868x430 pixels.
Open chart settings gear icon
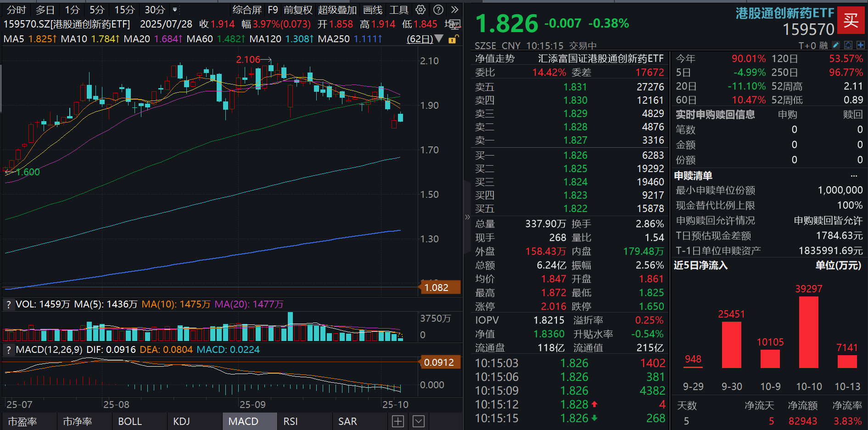click(x=420, y=10)
